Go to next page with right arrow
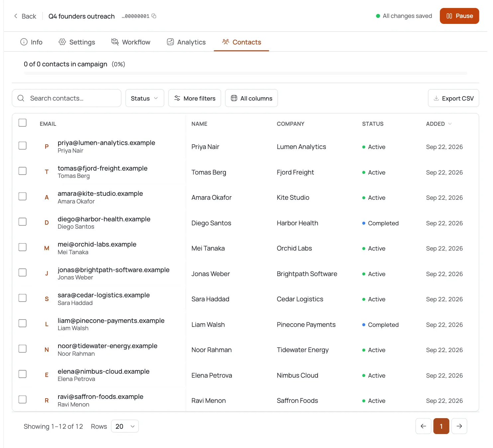Screen dimensions: 493x448 (x=459, y=426)
